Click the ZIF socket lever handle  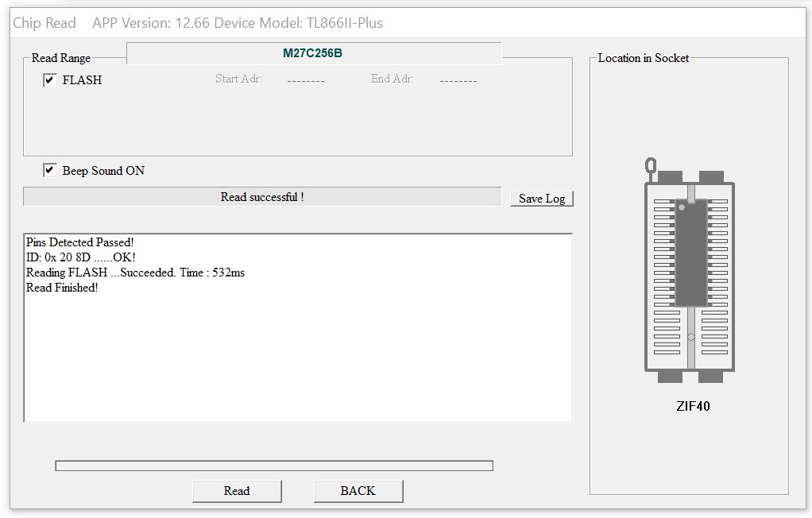650,167
